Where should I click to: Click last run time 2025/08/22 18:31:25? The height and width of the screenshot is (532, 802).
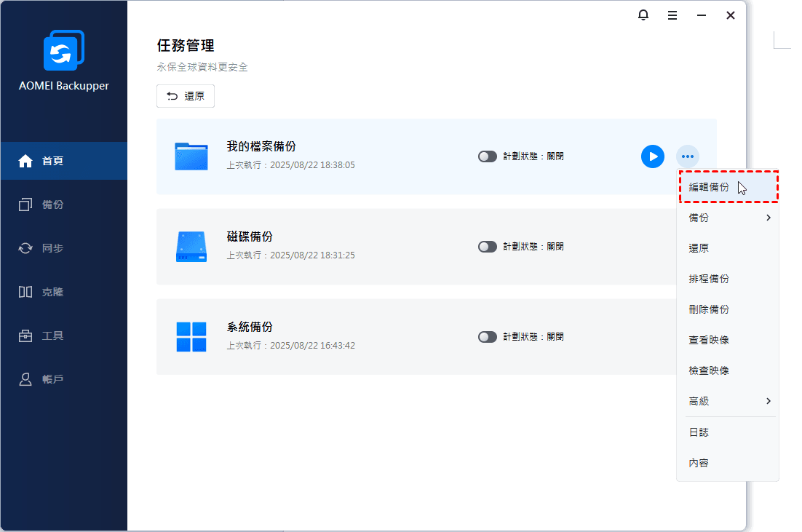[312, 255]
